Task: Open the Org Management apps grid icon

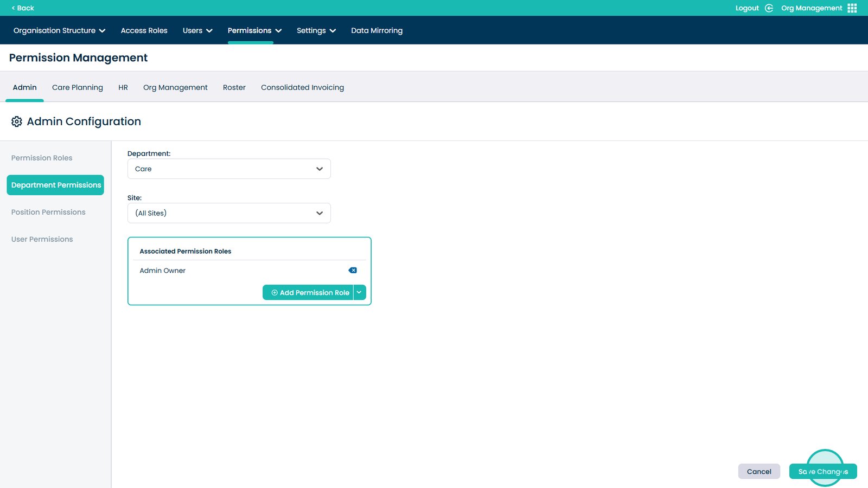Action: (x=852, y=8)
